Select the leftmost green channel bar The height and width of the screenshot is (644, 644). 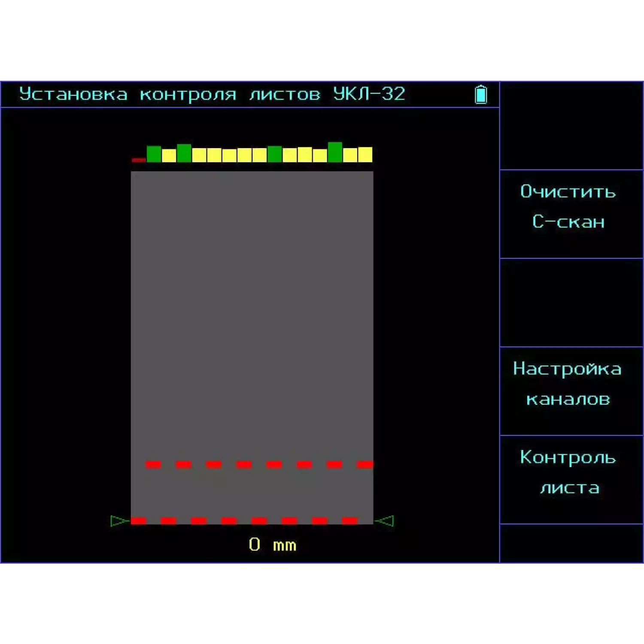(x=154, y=154)
